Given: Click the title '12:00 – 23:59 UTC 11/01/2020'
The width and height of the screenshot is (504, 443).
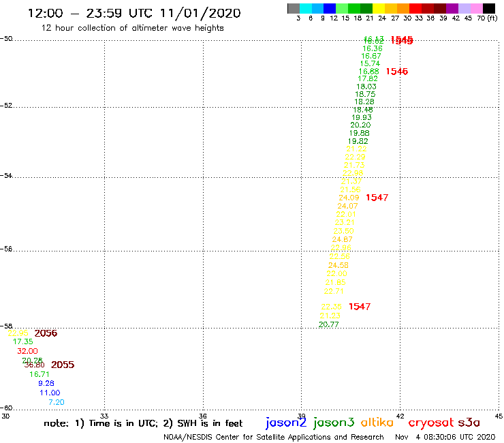Looking at the screenshot, I should coord(134,13).
